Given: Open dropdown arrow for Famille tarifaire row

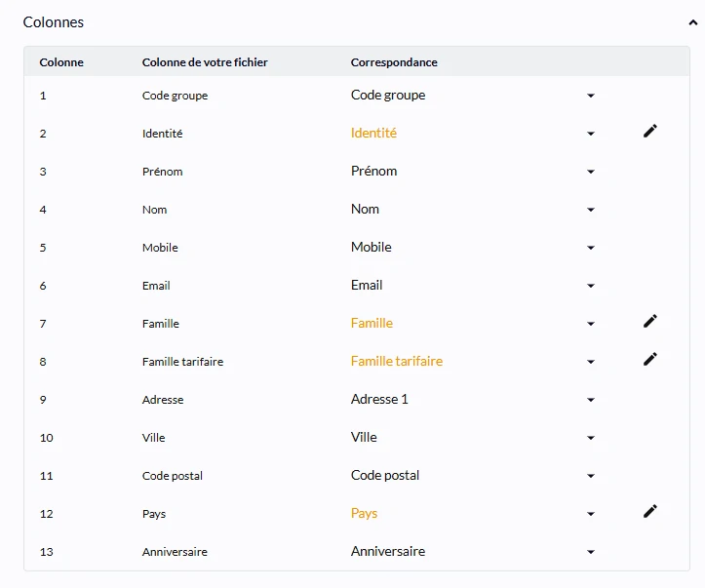Looking at the screenshot, I should (591, 362).
